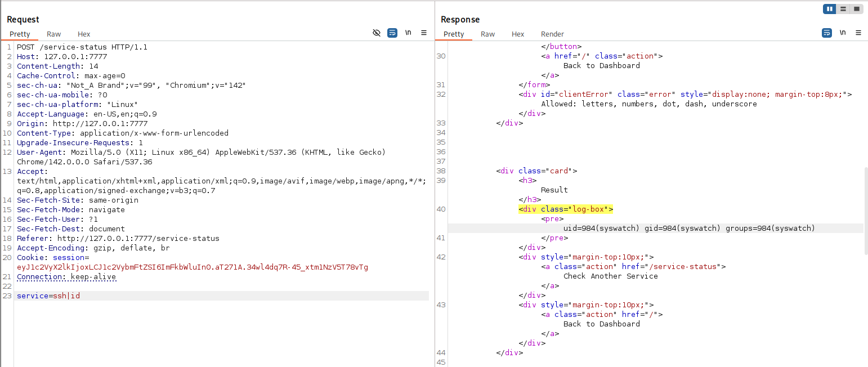Click the POST /service-status HTTP/1.1 line
The width and height of the screenshot is (868, 367).
tap(82, 47)
